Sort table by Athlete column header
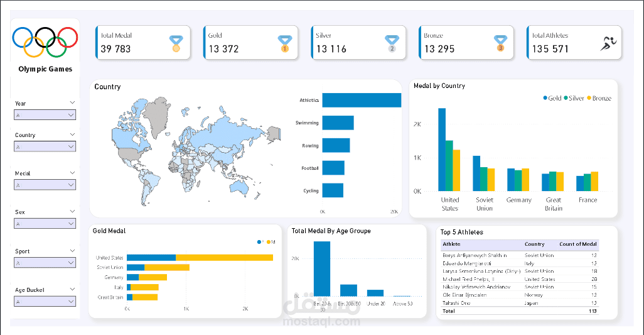 click(x=451, y=244)
